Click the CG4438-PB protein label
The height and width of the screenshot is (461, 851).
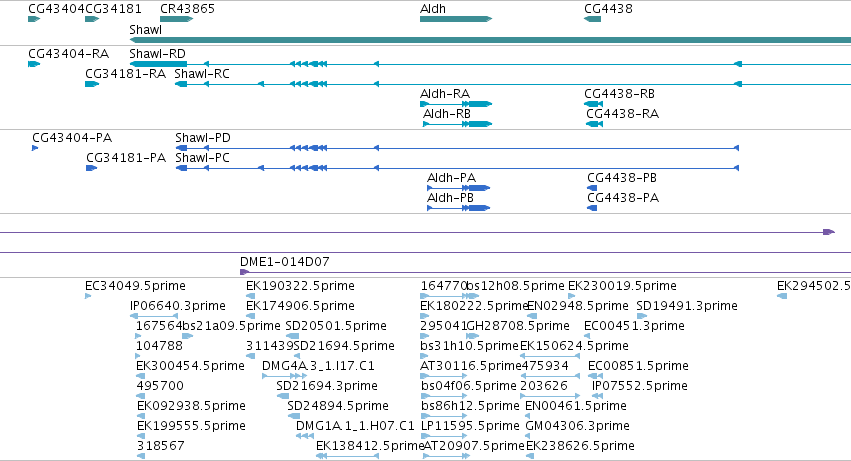click(x=622, y=178)
